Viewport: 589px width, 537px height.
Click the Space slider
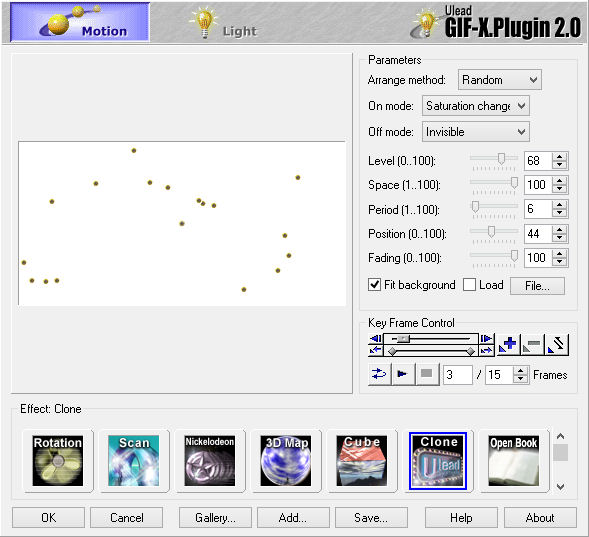494,183
